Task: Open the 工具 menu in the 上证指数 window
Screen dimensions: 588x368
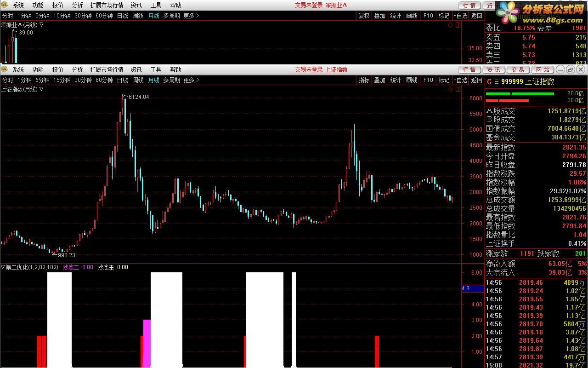Action: click(156, 69)
